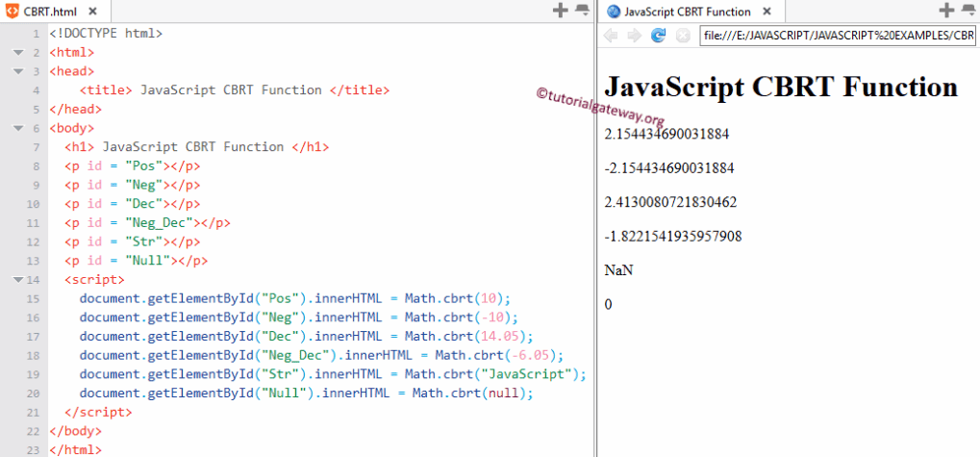The image size is (980, 457).
Task: Click the Math.cbrt(10) statement
Action: tap(295, 298)
